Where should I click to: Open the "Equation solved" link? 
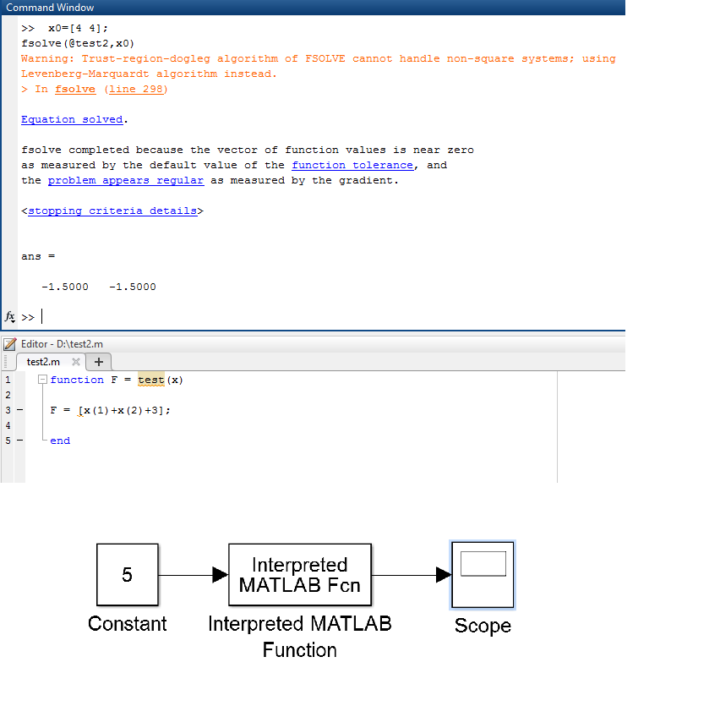coord(72,119)
